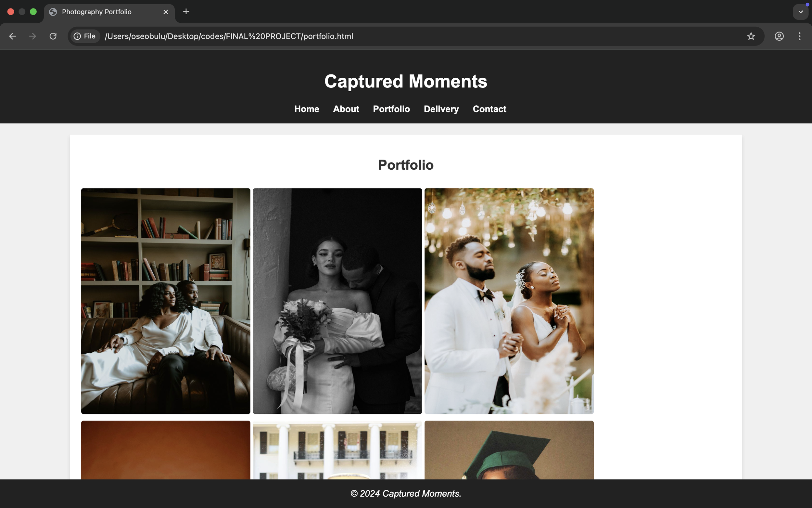Navigate to the Delivery page
Screen dimensions: 812x508
[x=441, y=109]
